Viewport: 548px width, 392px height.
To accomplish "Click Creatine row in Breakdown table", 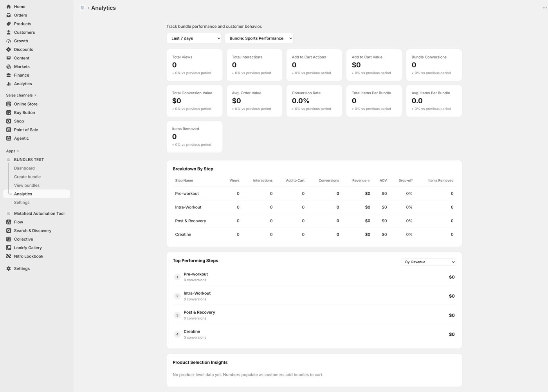I will click(314, 235).
